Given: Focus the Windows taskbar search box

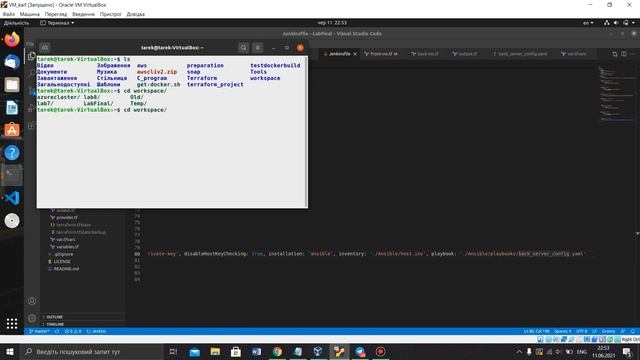Looking at the screenshot, I should click(x=92, y=351).
